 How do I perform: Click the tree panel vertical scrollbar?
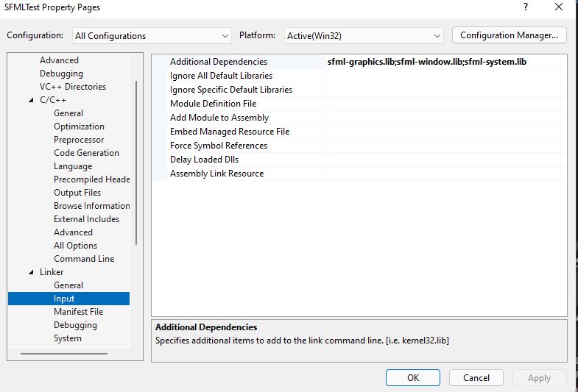tap(136, 163)
